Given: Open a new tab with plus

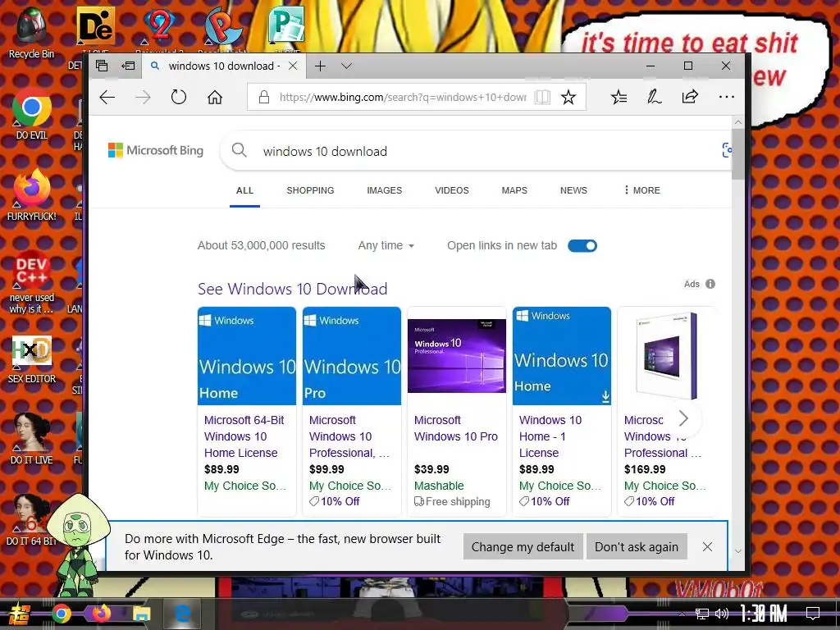Looking at the screenshot, I should (321, 66).
